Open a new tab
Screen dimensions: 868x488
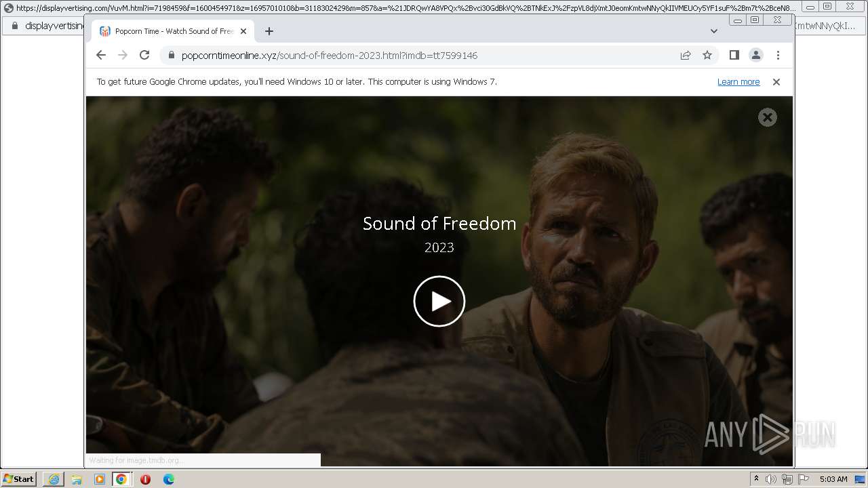[x=269, y=31]
